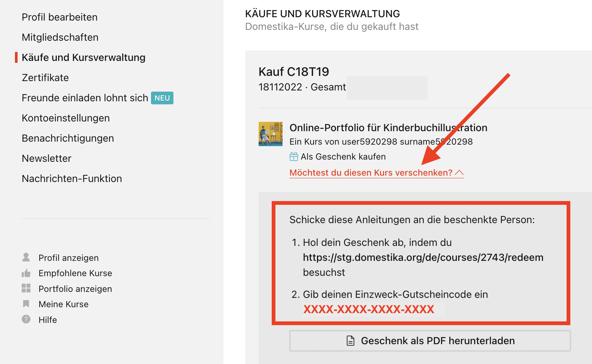Screen dimensions: 592x364
Task: Click Empfohlene Kurse link
Action: [75, 273]
